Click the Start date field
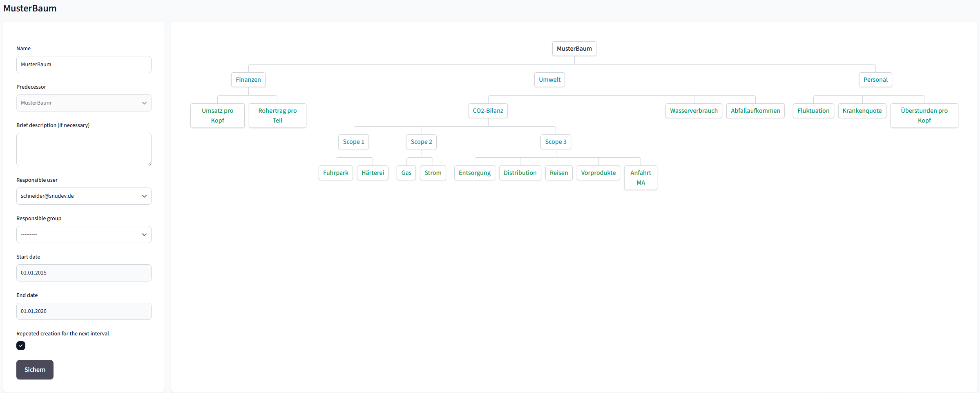 click(x=84, y=273)
